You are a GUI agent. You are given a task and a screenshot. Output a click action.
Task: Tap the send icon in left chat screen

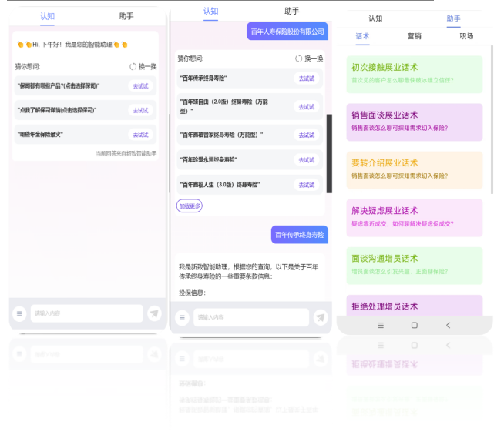[154, 313]
